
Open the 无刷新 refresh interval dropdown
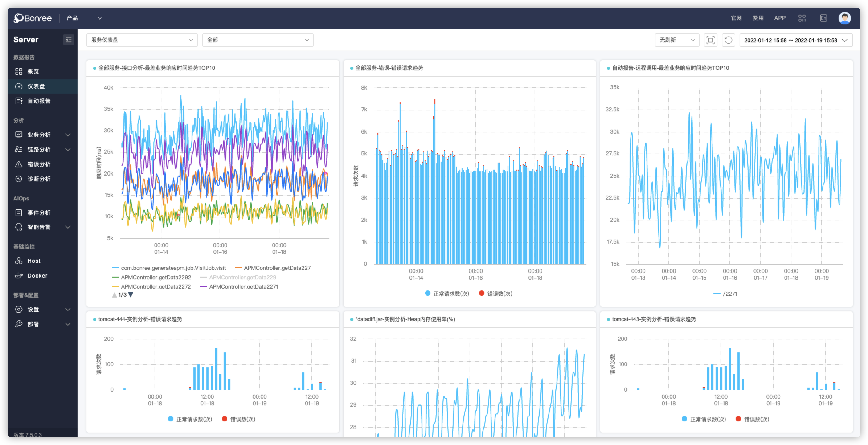[677, 40]
